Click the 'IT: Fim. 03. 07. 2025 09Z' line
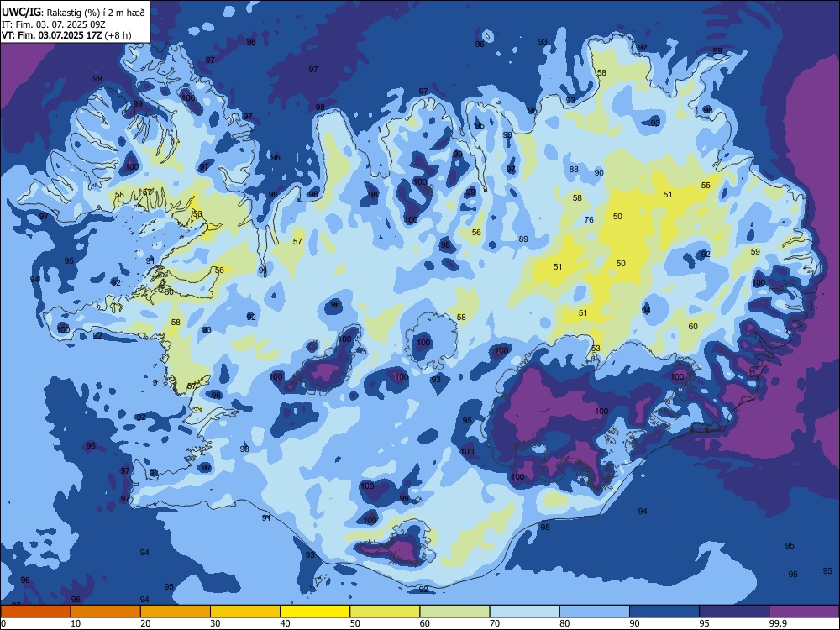Viewport: 840px width, 630px height. pos(54,24)
